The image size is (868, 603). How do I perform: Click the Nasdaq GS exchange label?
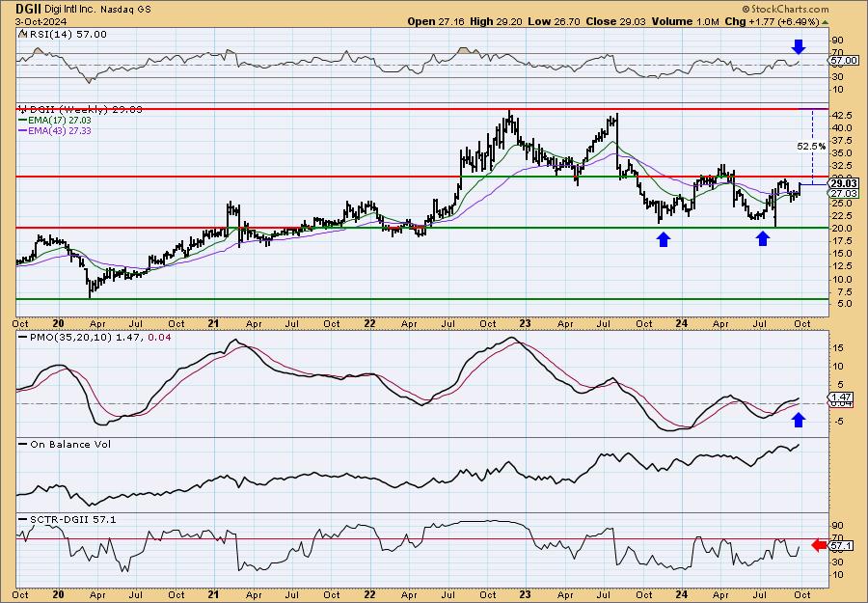click(x=125, y=10)
